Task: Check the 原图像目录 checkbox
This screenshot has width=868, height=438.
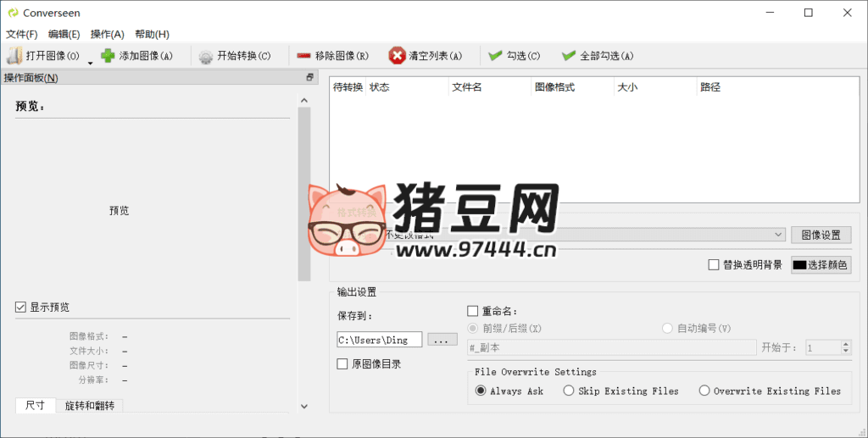Action: [x=342, y=364]
